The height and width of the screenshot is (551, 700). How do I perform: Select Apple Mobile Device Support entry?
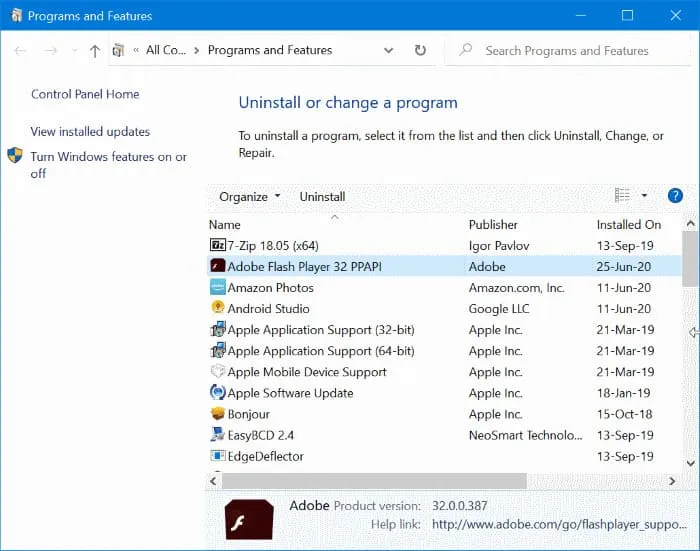click(x=444, y=372)
